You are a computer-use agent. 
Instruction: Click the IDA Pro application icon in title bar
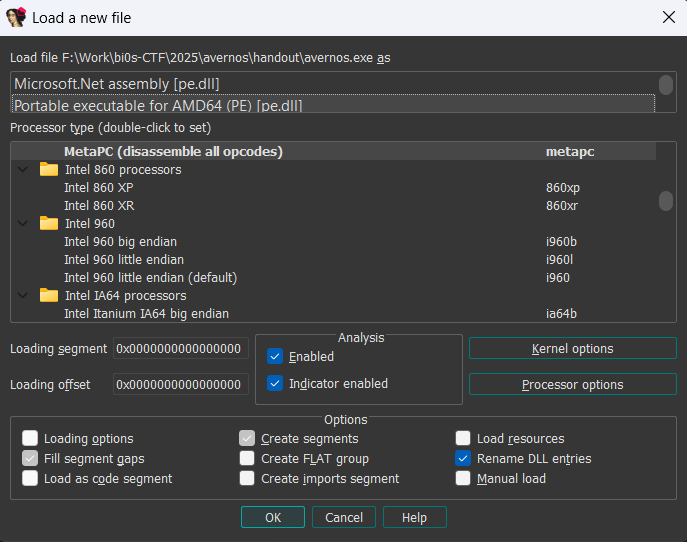click(16, 18)
